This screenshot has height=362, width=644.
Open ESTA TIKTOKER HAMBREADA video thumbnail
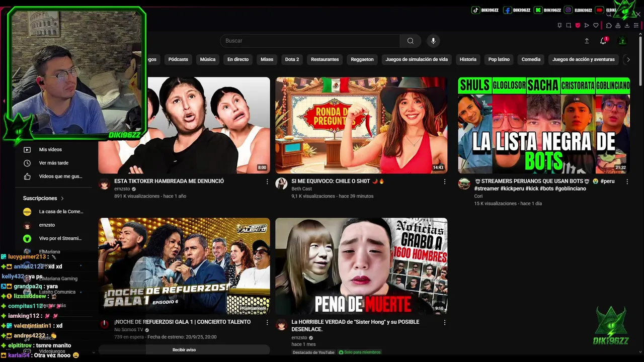click(184, 125)
